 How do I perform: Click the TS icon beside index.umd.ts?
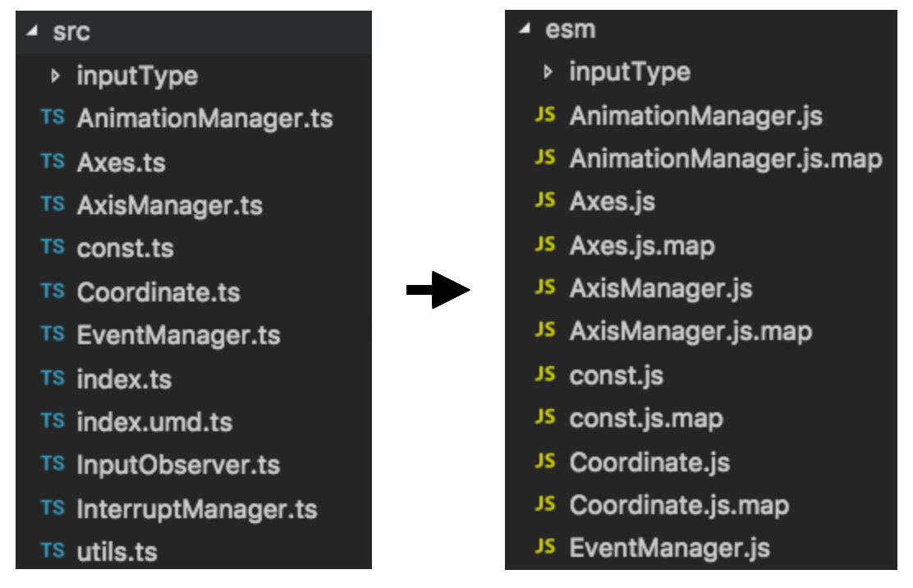pyautogui.click(x=53, y=421)
